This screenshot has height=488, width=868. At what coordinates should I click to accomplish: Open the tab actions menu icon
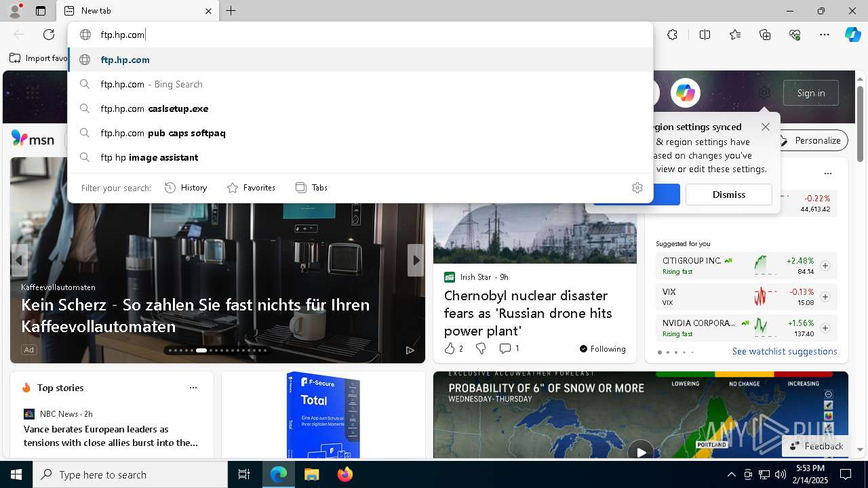tap(41, 11)
